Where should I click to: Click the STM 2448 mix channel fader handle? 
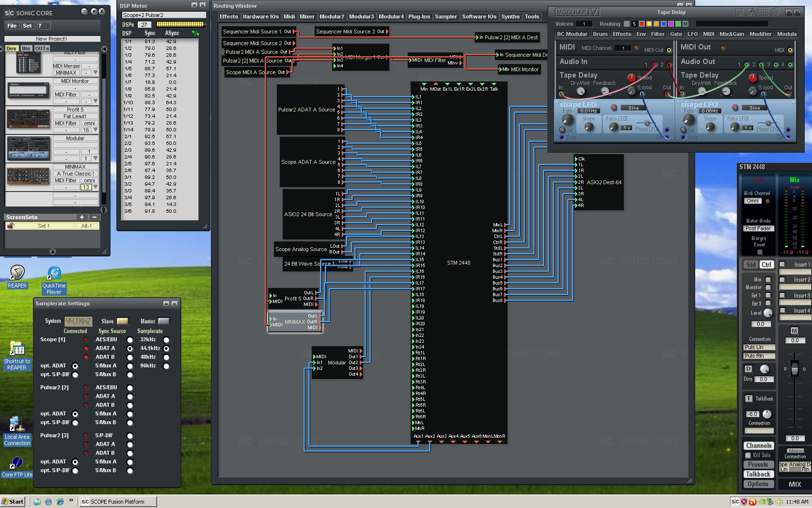point(795,368)
